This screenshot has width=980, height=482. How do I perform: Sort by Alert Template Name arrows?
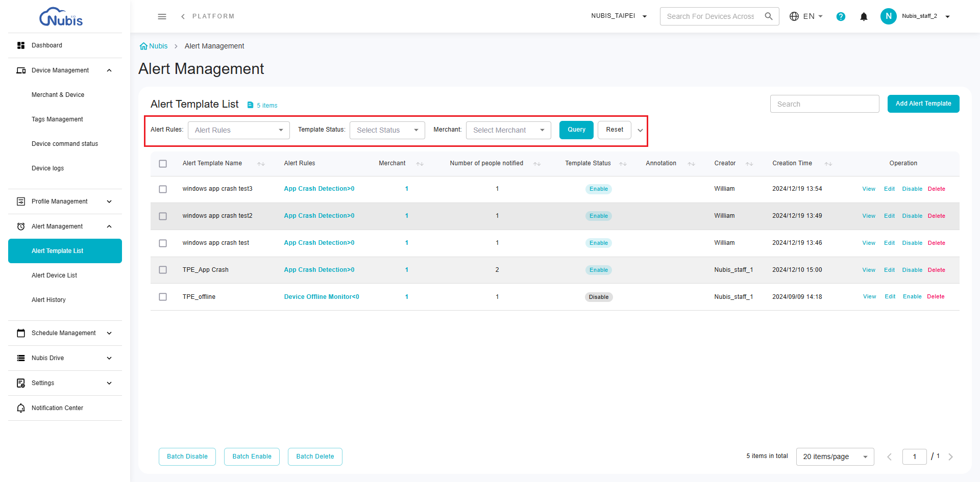(261, 164)
